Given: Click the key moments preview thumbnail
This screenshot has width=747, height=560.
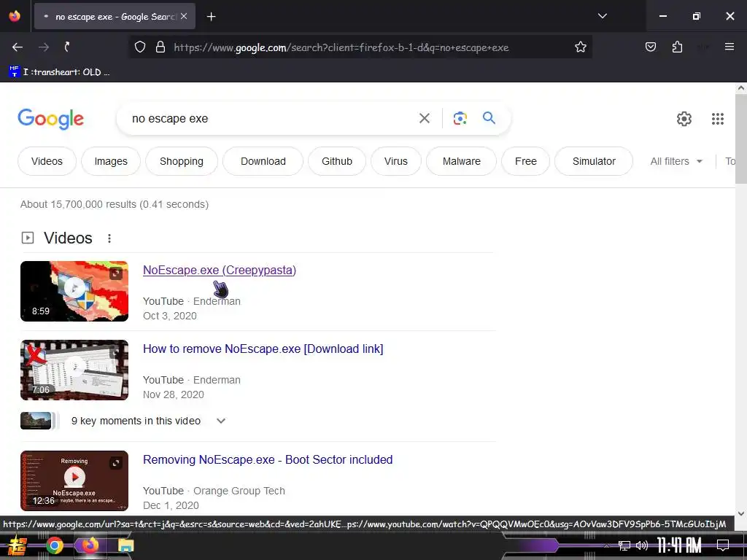Looking at the screenshot, I should pos(36,421).
